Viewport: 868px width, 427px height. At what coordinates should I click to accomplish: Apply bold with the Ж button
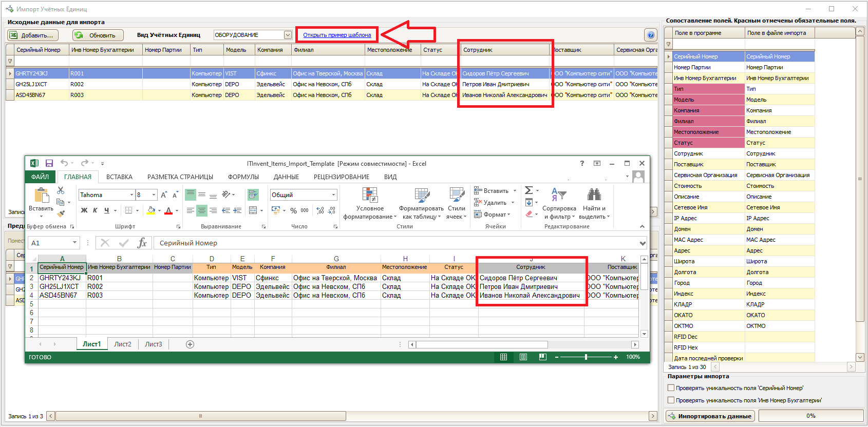point(84,210)
